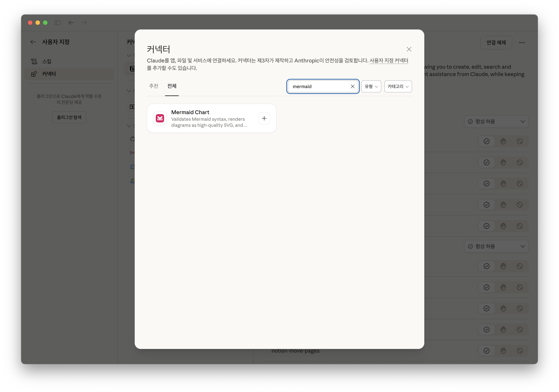Clear the mermaid search text with X
This screenshot has height=392, width=559.
click(352, 86)
